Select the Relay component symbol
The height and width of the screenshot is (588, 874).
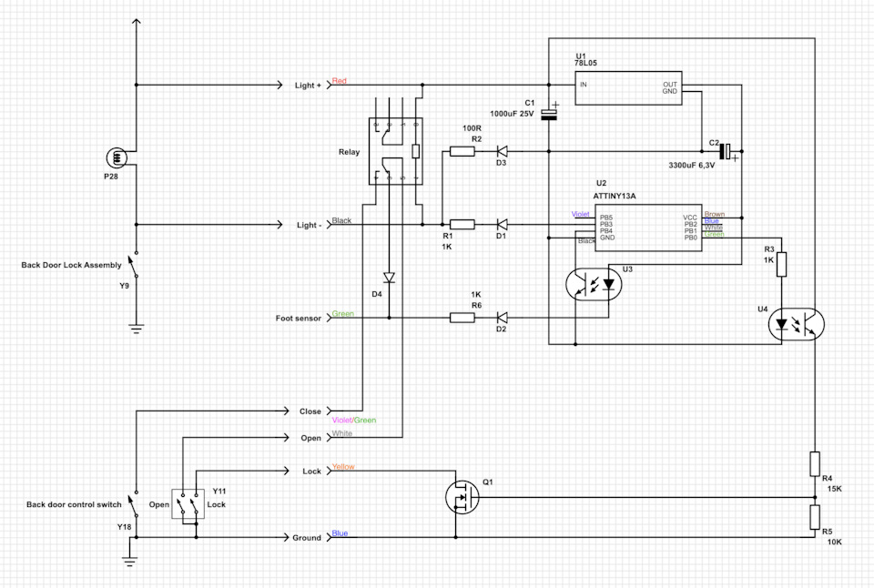(x=396, y=151)
